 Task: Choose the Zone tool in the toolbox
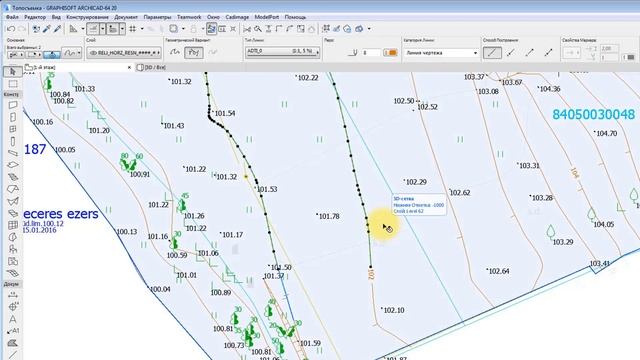tap(13, 261)
